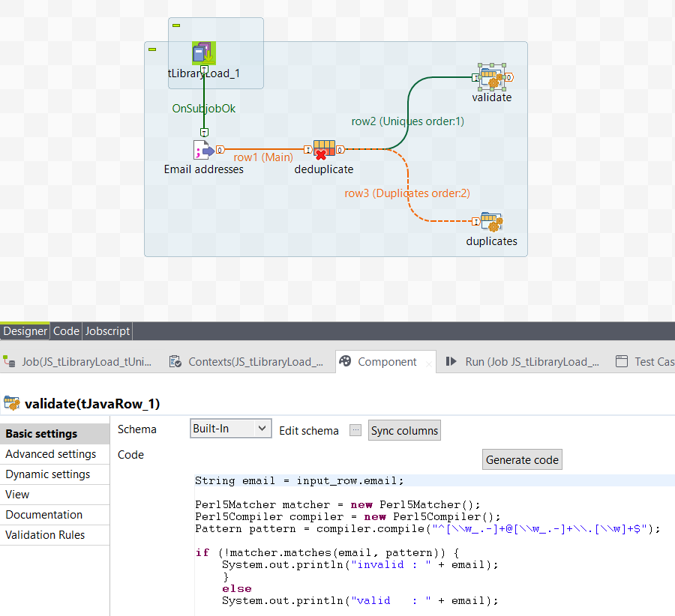
Task: Open Edit schema ellipsis button
Action: [x=355, y=430]
